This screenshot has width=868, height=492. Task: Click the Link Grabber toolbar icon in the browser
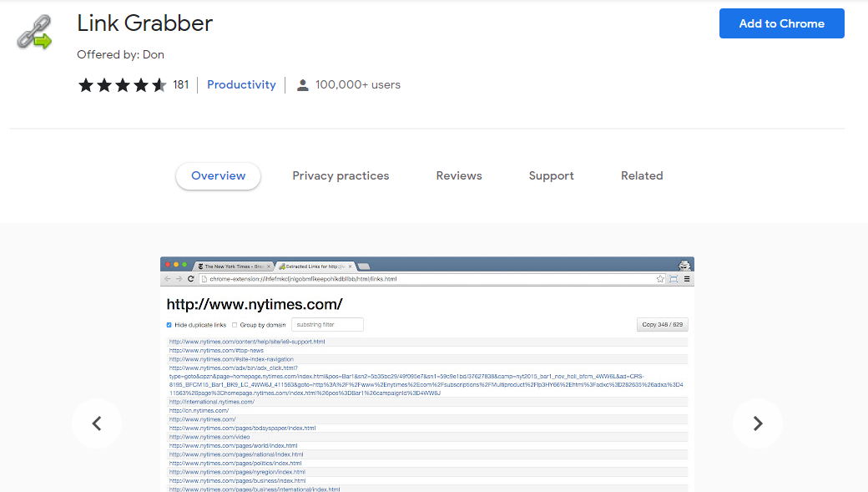click(673, 277)
